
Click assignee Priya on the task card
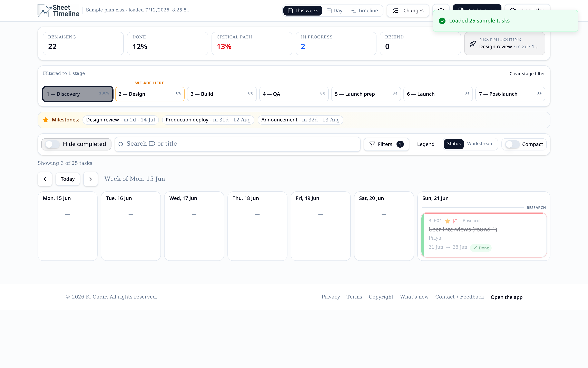pos(435,238)
